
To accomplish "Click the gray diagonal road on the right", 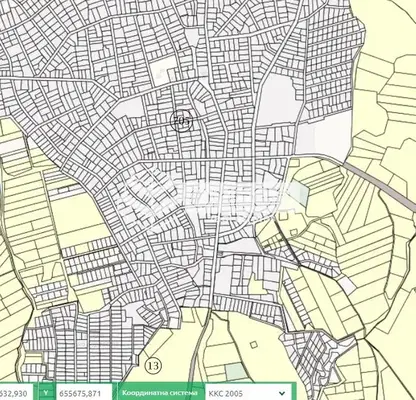I will pos(379,183).
